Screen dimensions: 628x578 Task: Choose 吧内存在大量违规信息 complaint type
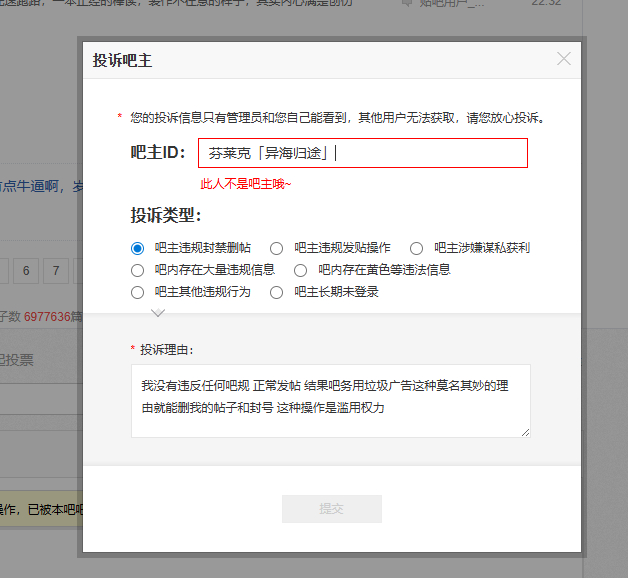137,270
